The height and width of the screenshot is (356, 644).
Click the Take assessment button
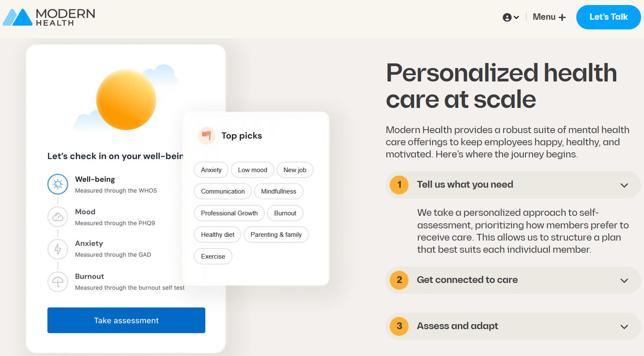126,320
